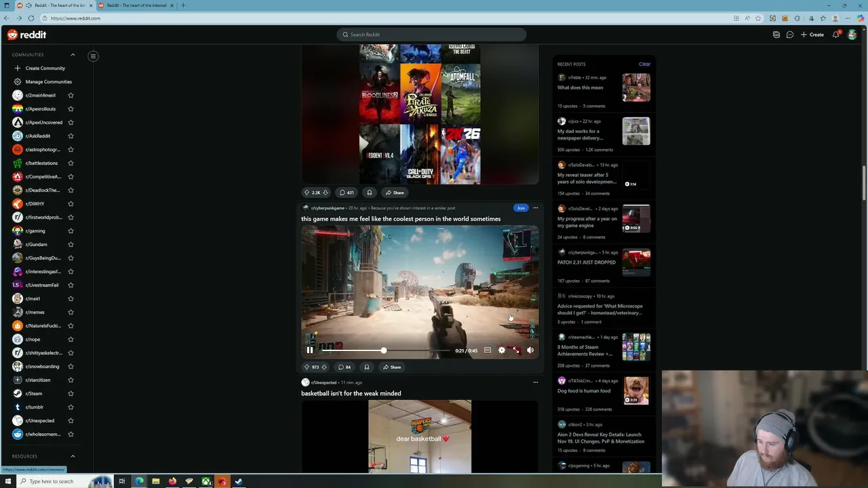Collapse the Resources section
This screenshot has width=868, height=488.
(x=73, y=456)
